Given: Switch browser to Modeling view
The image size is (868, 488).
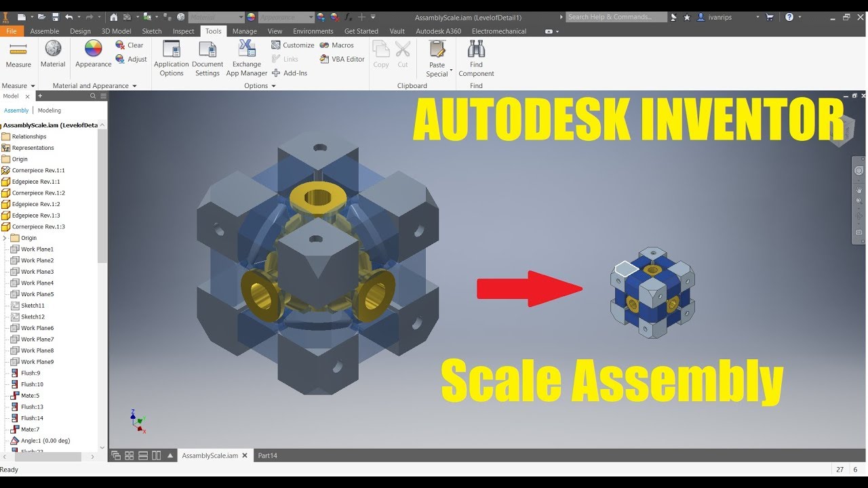Looking at the screenshot, I should pyautogui.click(x=50, y=110).
